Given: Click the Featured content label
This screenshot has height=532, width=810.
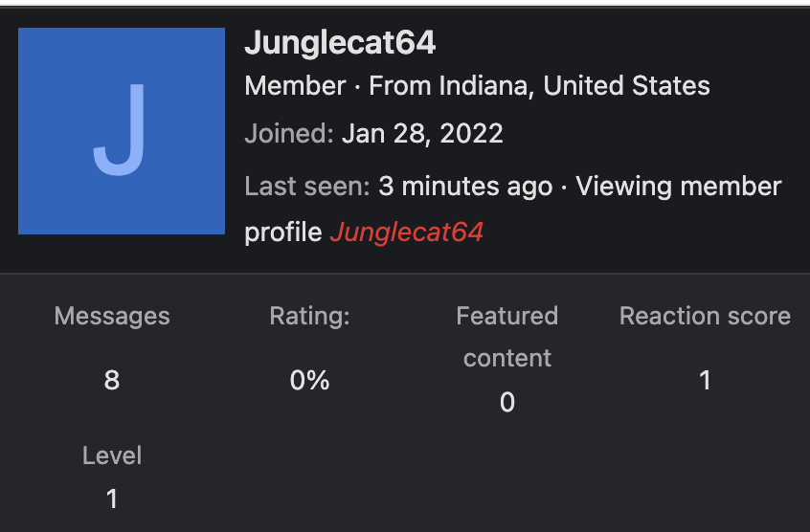Looking at the screenshot, I should tap(507, 337).
